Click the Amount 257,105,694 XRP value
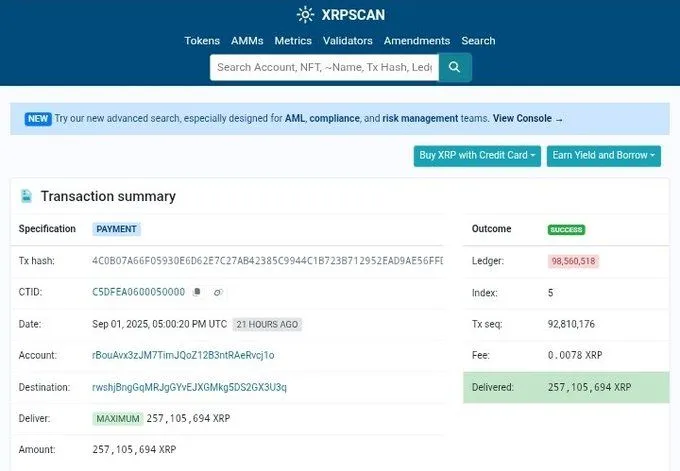Image resolution: width=680 pixels, height=471 pixels. [x=134, y=450]
